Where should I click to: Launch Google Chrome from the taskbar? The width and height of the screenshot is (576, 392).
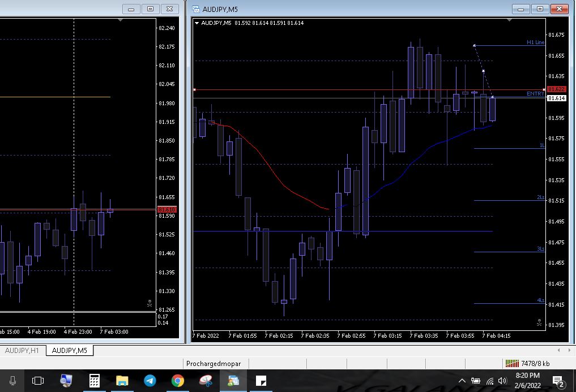point(177,381)
